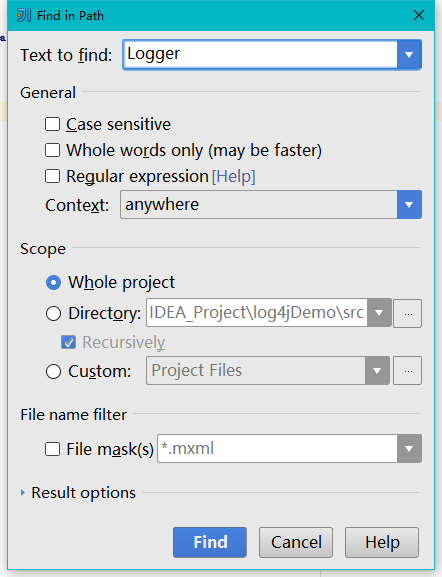The image size is (442, 577).
Task: Select the Directory scope radio button
Action: click(53, 314)
